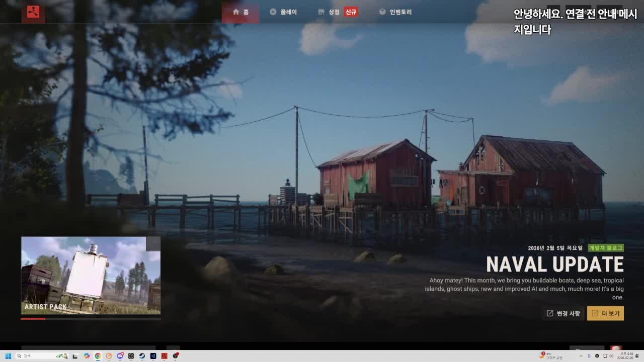Open the dark square taskbar app left of Steam

click(131, 356)
